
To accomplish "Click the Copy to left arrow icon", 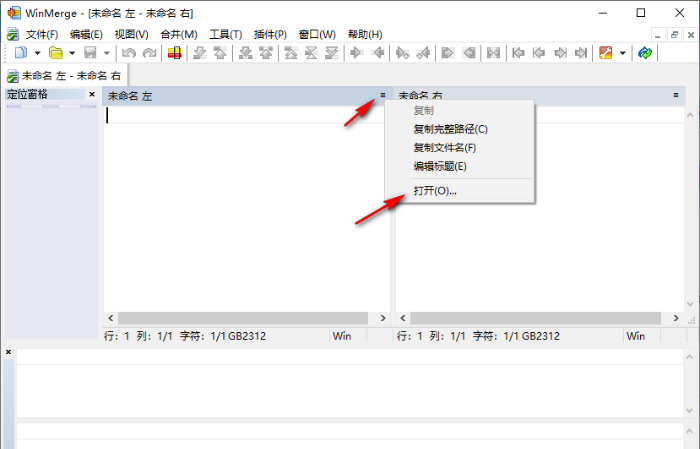I will [x=378, y=53].
